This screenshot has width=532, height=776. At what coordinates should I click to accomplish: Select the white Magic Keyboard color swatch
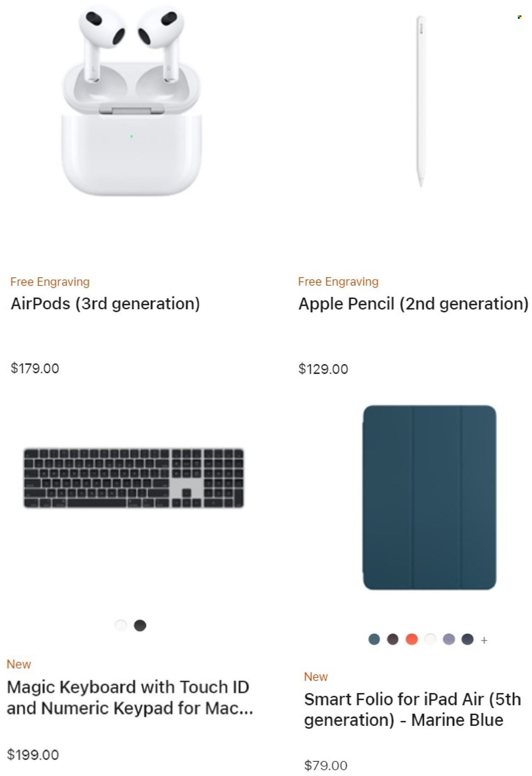(121, 625)
